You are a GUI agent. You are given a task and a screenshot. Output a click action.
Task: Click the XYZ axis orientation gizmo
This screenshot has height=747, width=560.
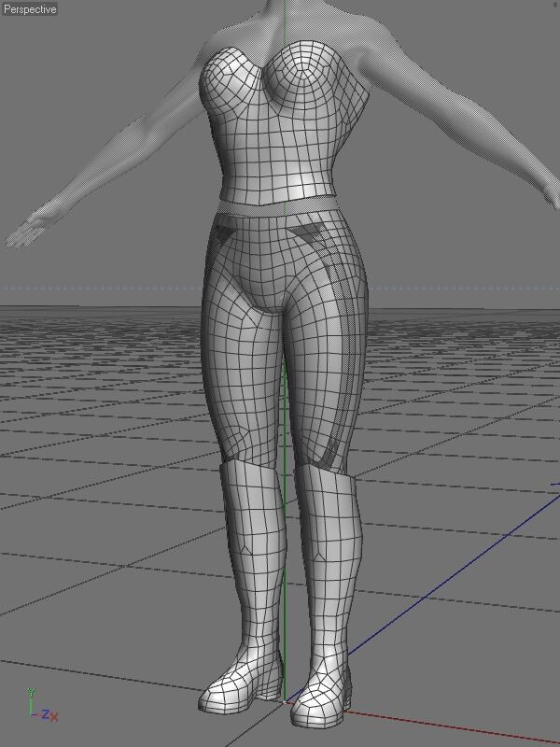[42, 705]
